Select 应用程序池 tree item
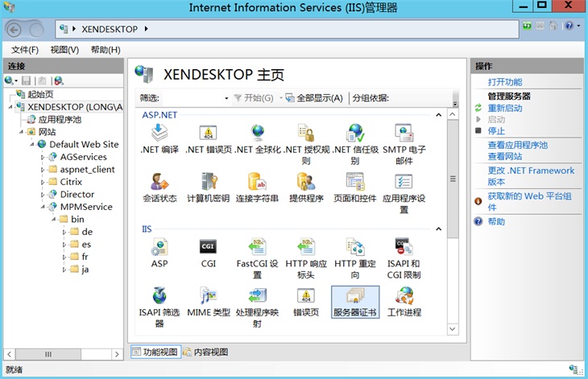Viewport: 588px width, 379px height. (x=60, y=119)
